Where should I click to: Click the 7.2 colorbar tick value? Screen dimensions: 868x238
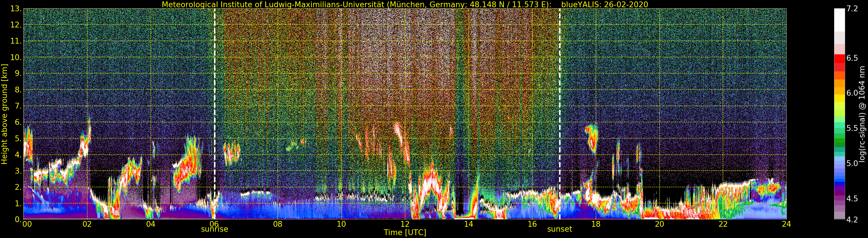(x=852, y=9)
